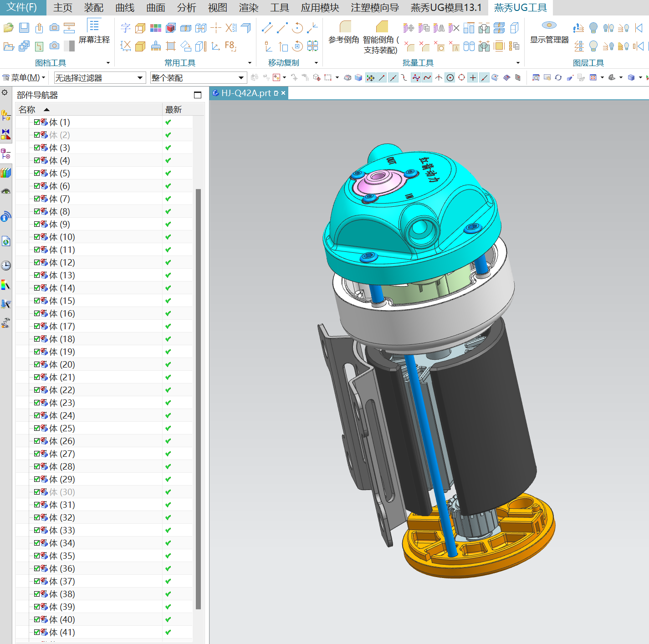Click the rotate copy circular arrow icon

[x=297, y=28]
